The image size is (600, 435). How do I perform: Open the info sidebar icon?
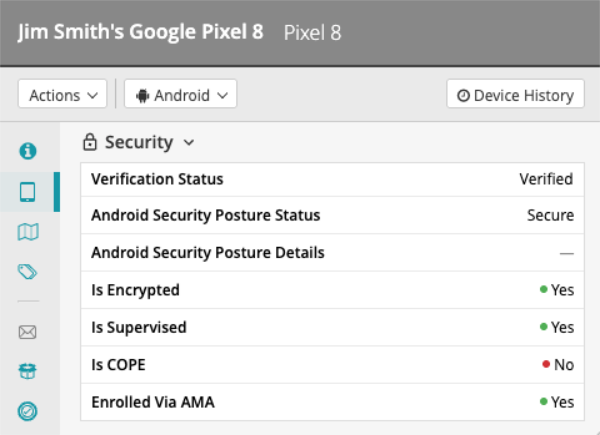(28, 151)
